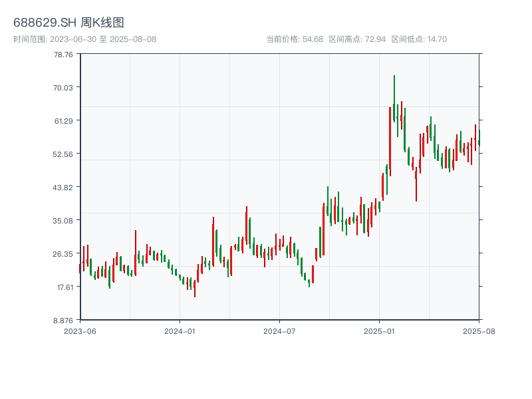This screenshot has width=532, height=399.
Task: Click the x-axis label 2024-01
Action: 180,331
